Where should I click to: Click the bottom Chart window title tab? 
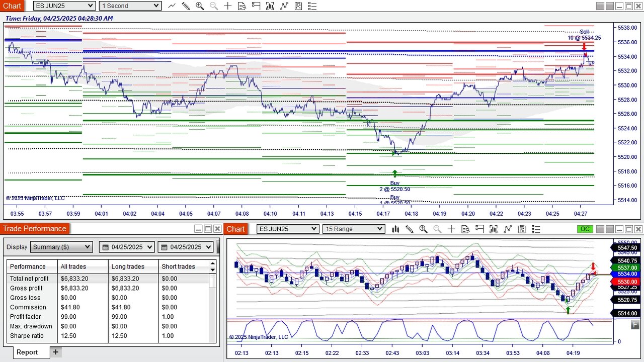pyautogui.click(x=235, y=229)
